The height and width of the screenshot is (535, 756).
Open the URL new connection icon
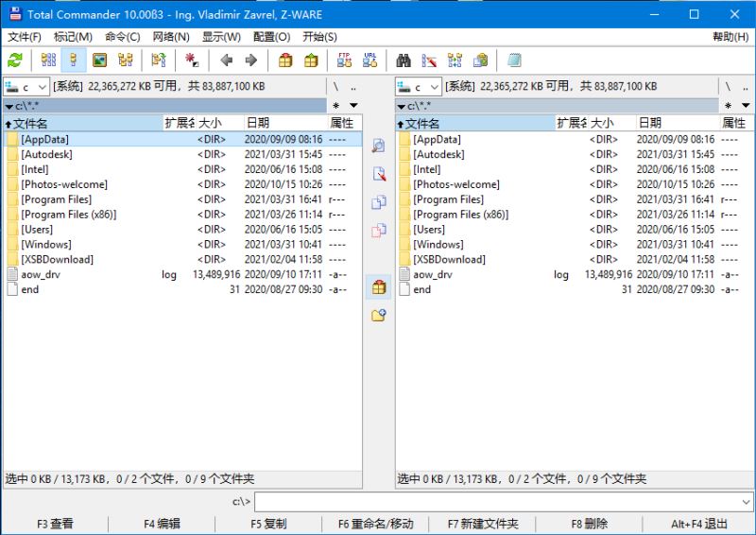369,60
